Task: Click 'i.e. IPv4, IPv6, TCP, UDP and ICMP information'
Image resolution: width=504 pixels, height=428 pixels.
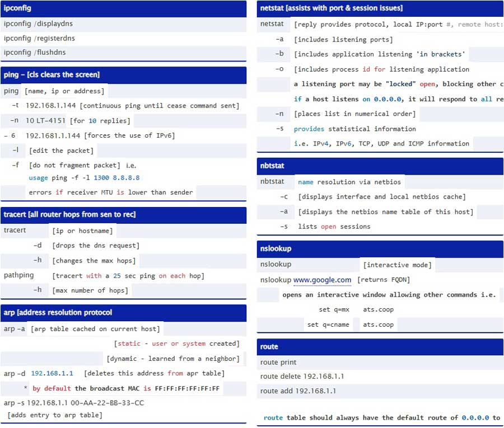Action: point(381,144)
